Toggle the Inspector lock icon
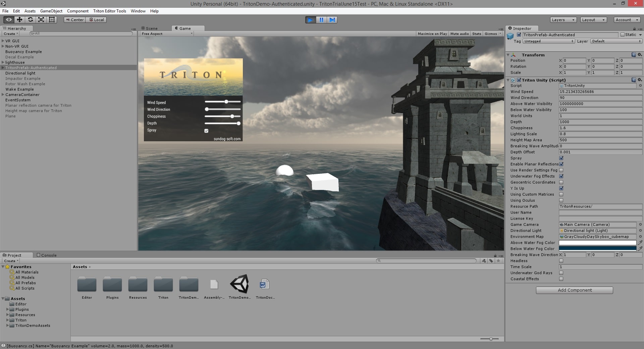 [x=634, y=29]
